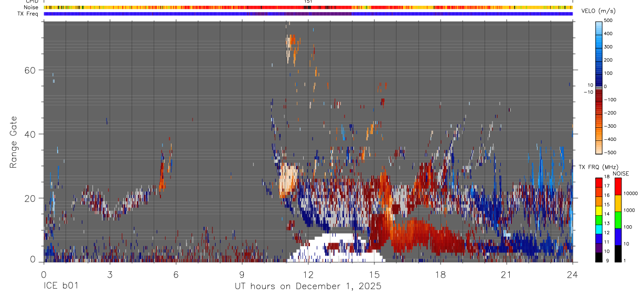
Task: Click the NOISE legend color bar
Action: pyautogui.click(x=618, y=219)
